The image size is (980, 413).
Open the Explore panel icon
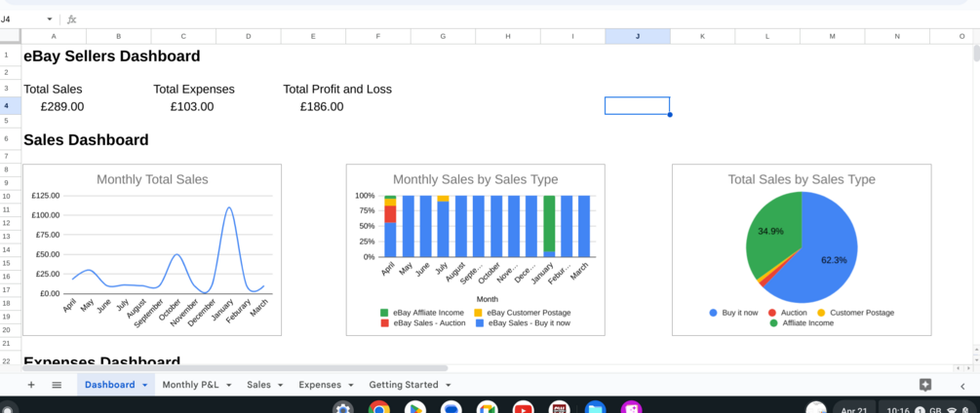tap(925, 385)
